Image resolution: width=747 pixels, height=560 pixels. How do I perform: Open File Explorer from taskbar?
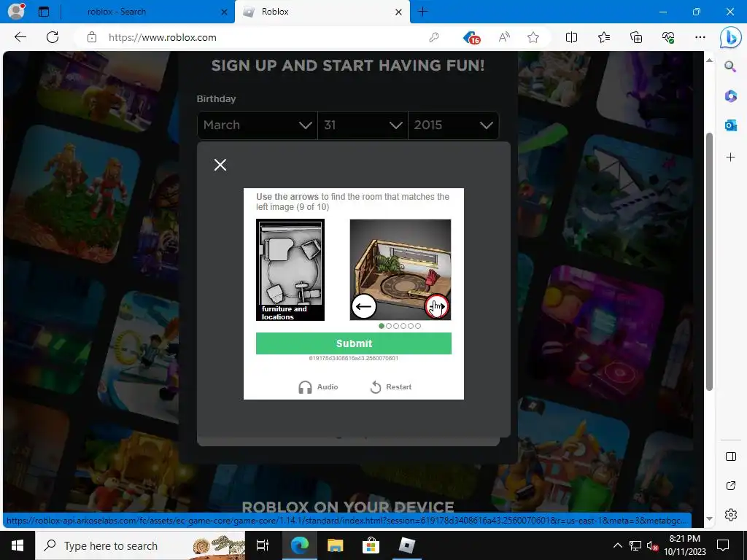point(336,545)
